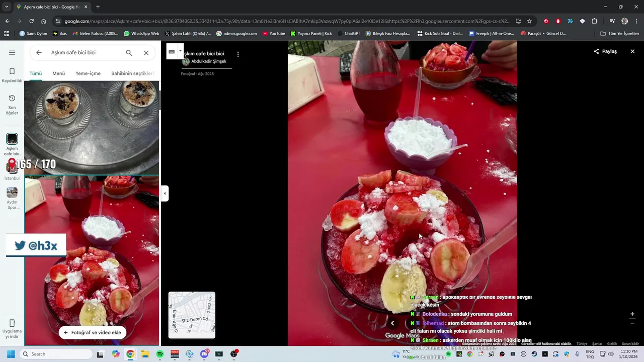Switch to the Yeme-içme tab
Viewport: 644px width, 362px height.
tap(88, 73)
